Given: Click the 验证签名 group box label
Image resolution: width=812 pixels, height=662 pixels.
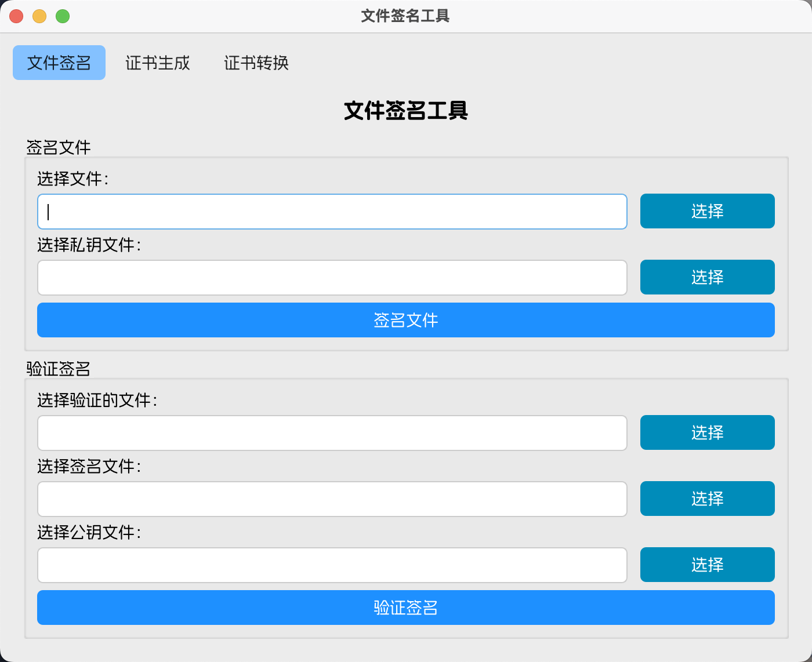Looking at the screenshot, I should pyautogui.click(x=59, y=369).
